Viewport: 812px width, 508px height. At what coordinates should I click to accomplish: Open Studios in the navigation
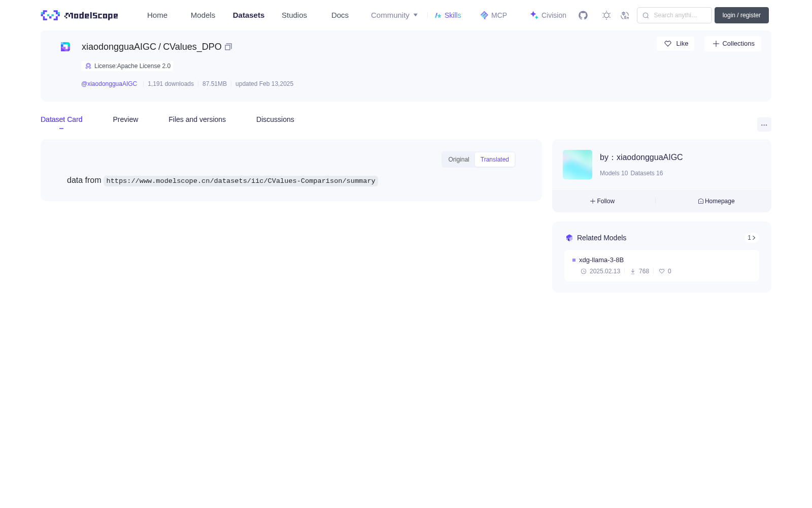coord(294,15)
